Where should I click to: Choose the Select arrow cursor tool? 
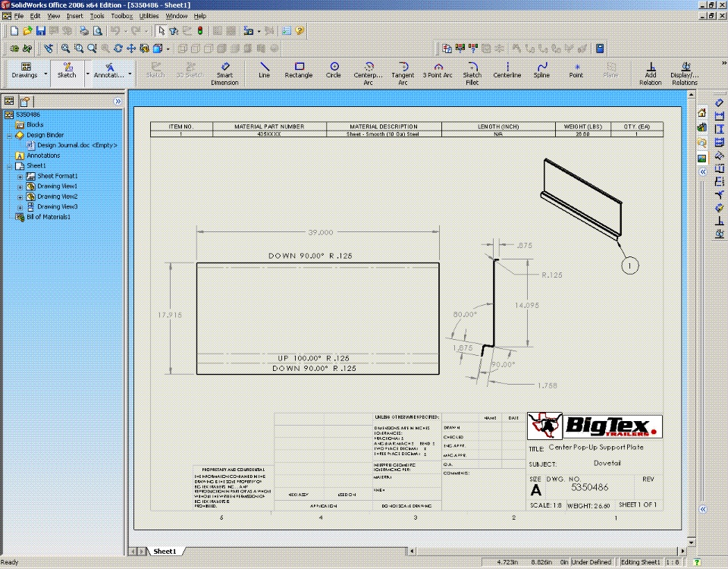coord(161,31)
